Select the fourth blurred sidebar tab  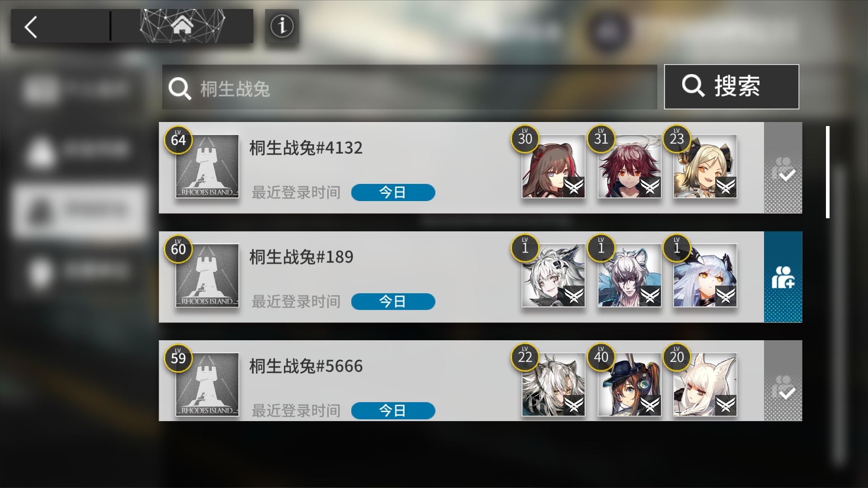pyautogui.click(x=77, y=271)
